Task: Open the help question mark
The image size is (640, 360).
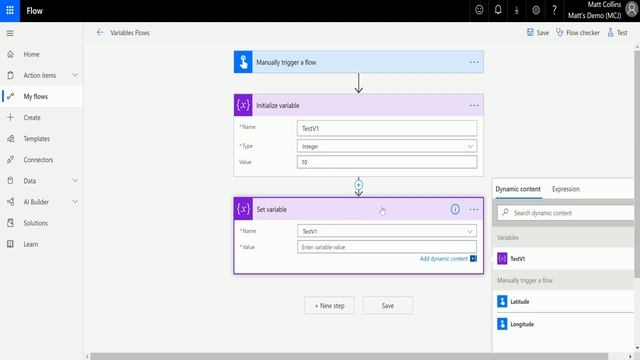Action: 554,10
